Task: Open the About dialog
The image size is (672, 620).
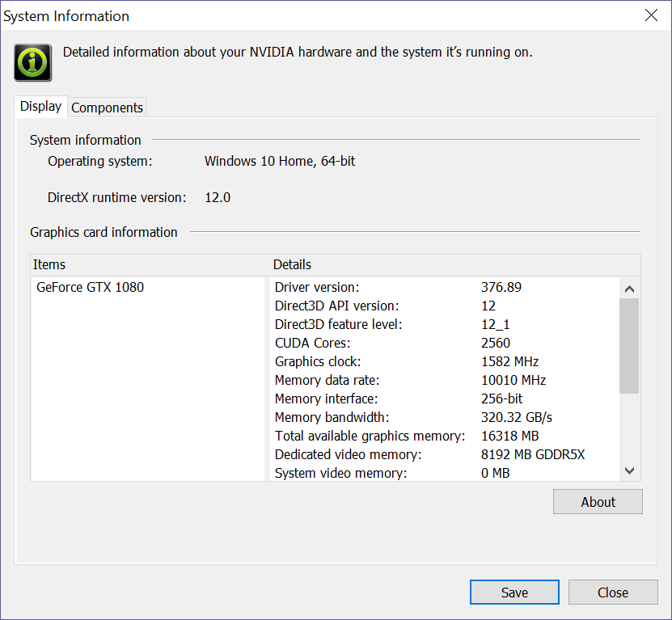Action: (x=598, y=502)
